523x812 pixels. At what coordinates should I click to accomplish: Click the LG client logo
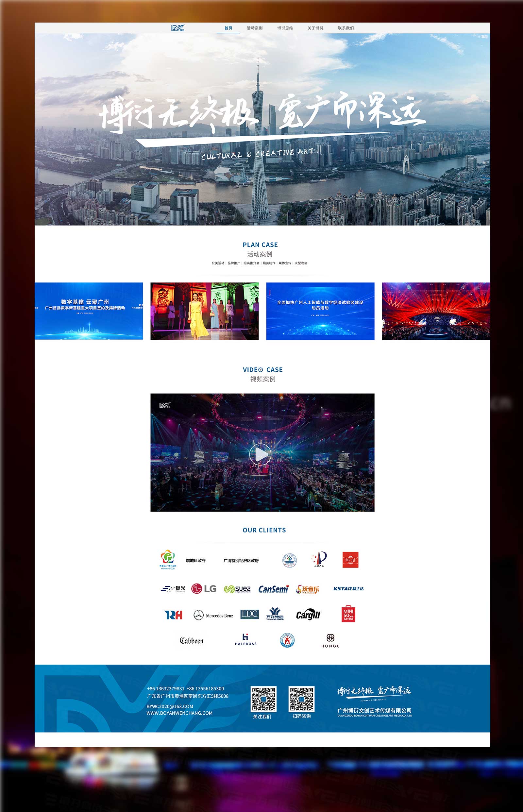204,588
